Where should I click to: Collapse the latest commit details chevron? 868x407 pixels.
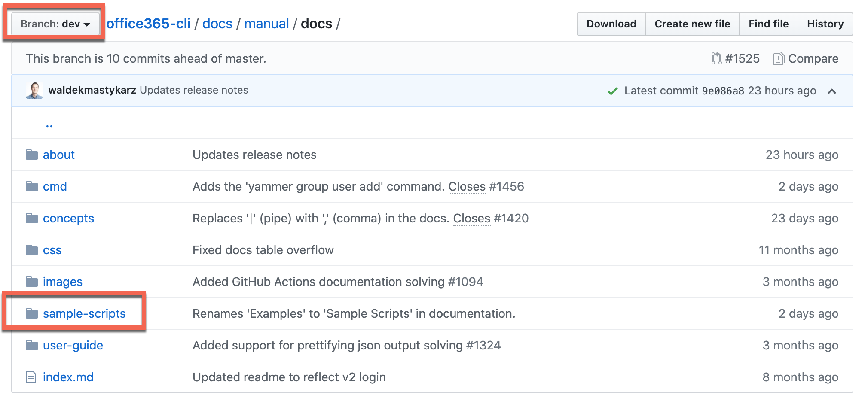point(832,91)
